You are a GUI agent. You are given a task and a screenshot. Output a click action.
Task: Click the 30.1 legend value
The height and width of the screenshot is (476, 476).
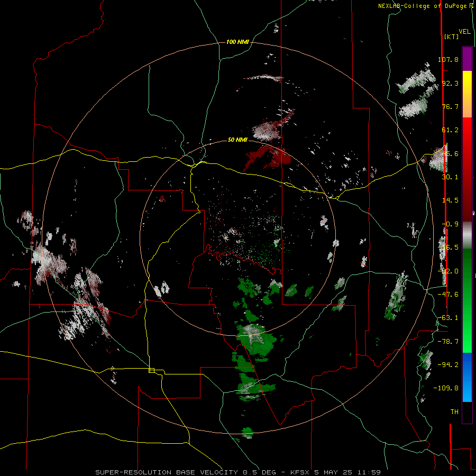(450, 177)
